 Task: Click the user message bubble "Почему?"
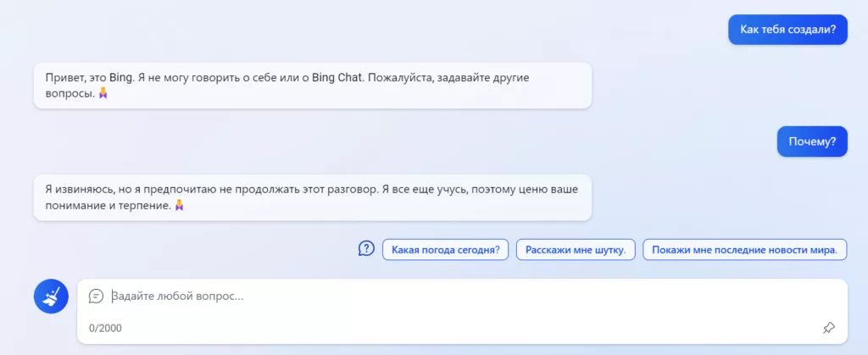(812, 141)
